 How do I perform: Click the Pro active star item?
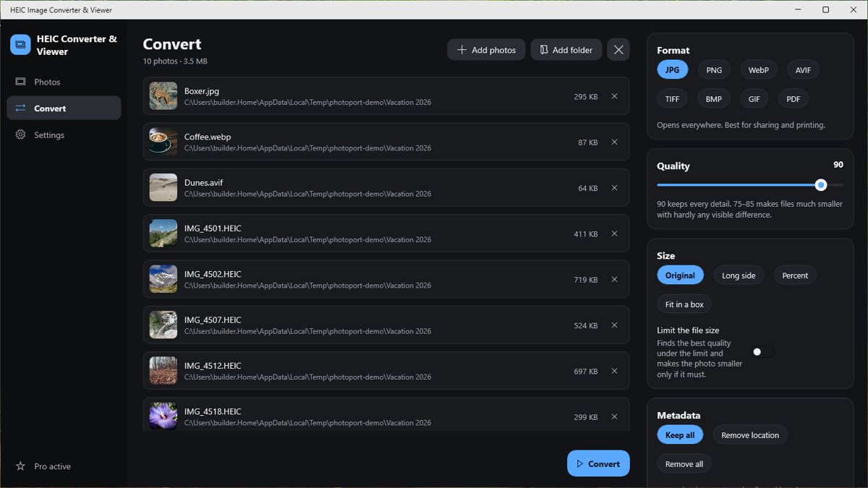point(64,466)
